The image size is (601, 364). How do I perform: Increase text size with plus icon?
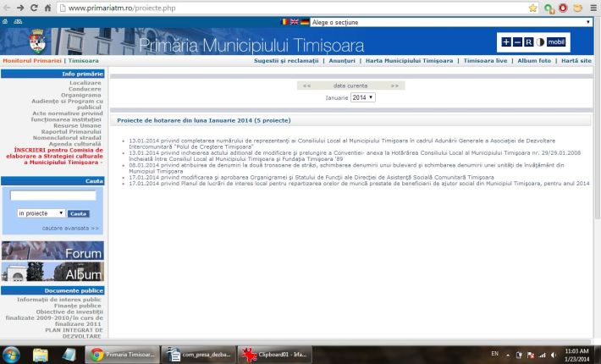(x=506, y=42)
